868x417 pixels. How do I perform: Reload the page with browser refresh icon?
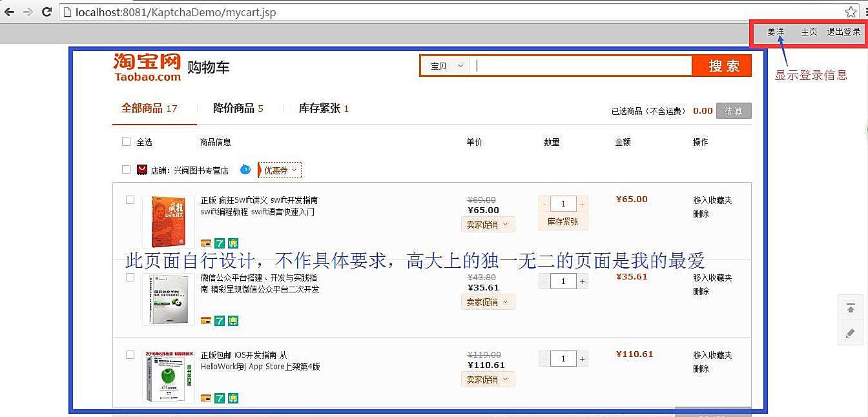click(46, 12)
